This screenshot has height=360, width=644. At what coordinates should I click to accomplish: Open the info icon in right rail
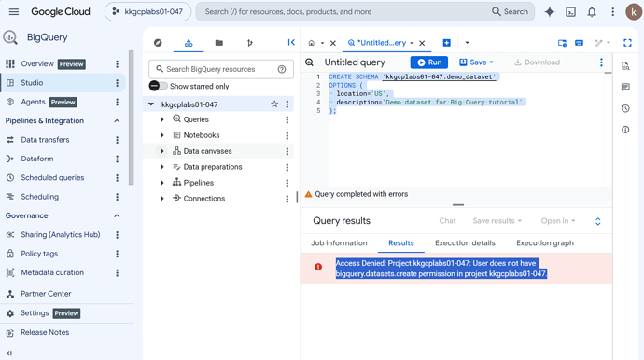(x=625, y=130)
